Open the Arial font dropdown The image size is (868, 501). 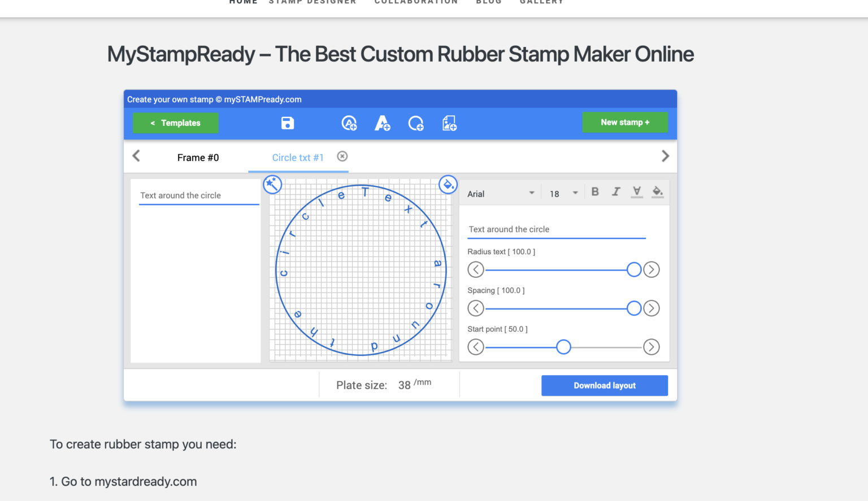coord(501,194)
